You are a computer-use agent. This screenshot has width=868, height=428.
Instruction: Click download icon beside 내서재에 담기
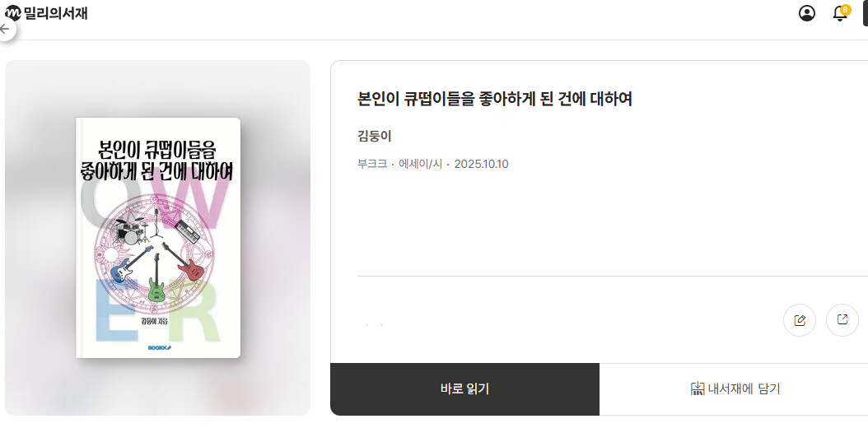pos(697,388)
